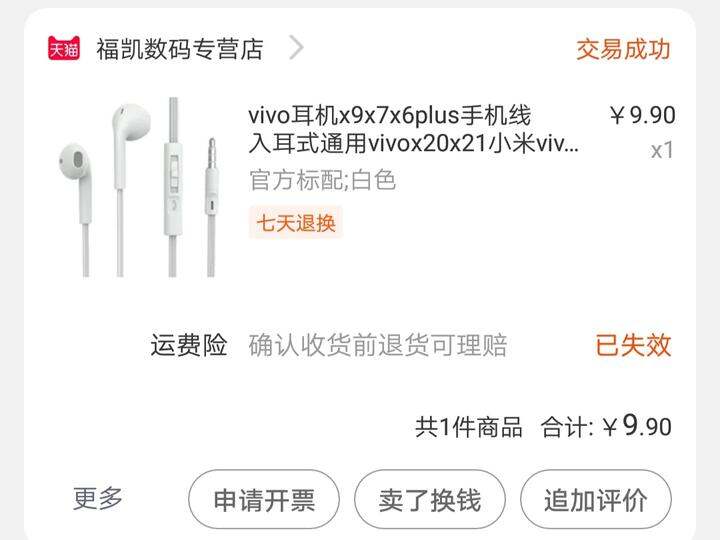The image size is (720, 540).
Task: Tap the 卖了换钱 resell button
Action: 430,500
